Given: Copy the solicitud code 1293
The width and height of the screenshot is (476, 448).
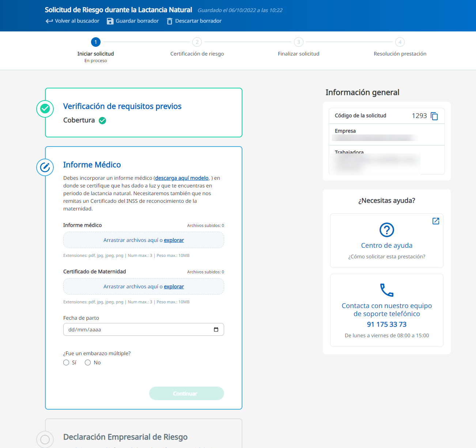Looking at the screenshot, I should pos(434,116).
